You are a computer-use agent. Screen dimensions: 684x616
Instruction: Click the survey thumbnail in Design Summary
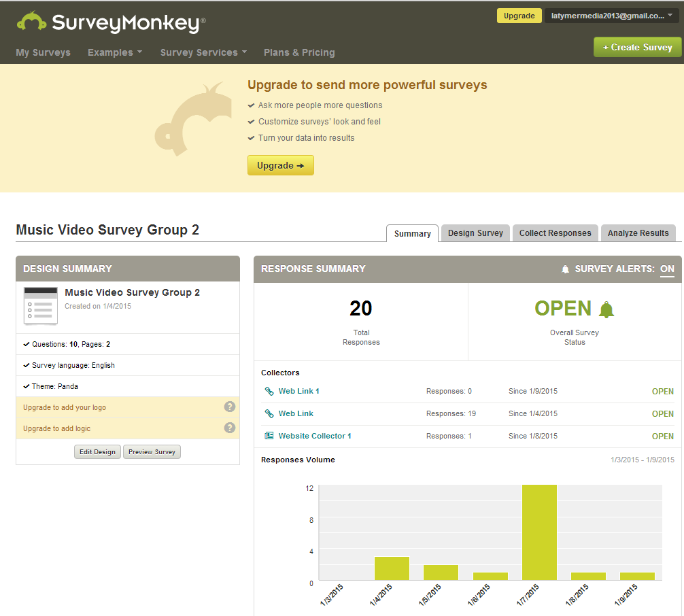[41, 306]
